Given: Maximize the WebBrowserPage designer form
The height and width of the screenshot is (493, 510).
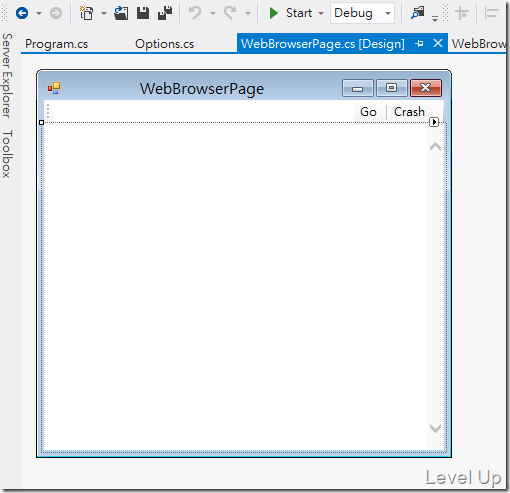Looking at the screenshot, I should pos(392,88).
